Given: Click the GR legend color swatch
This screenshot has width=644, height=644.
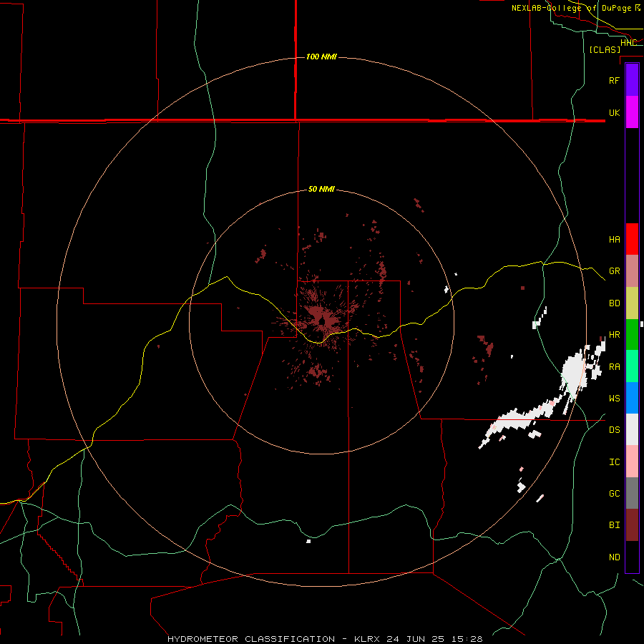Looking at the screenshot, I should (x=632, y=271).
